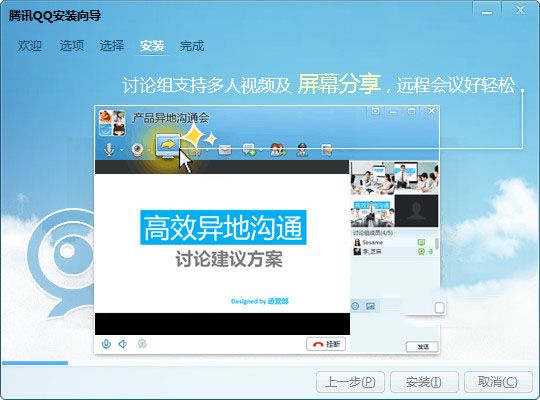This screenshot has width=540, height=400.
Task: Click the 产品异地沟通会 title text
Action: (170, 118)
